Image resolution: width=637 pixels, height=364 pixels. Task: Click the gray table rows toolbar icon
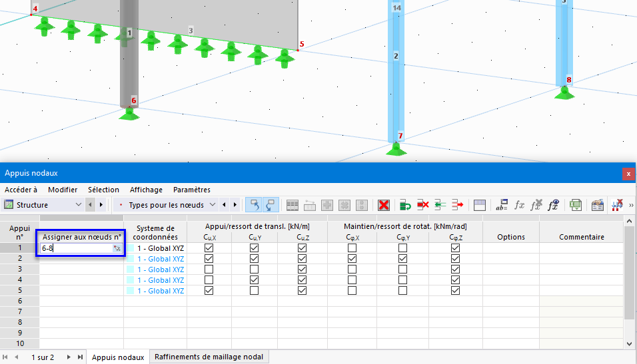point(292,205)
